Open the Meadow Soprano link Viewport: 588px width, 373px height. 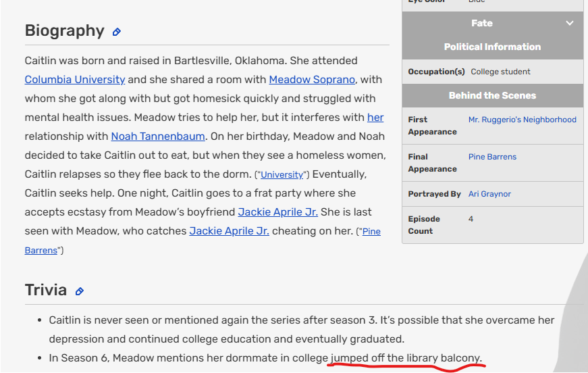tap(312, 80)
